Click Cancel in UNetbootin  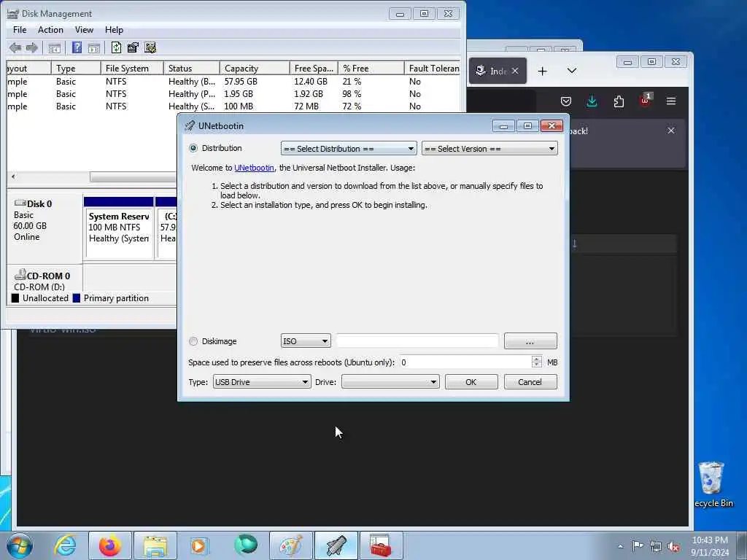pyautogui.click(x=530, y=382)
